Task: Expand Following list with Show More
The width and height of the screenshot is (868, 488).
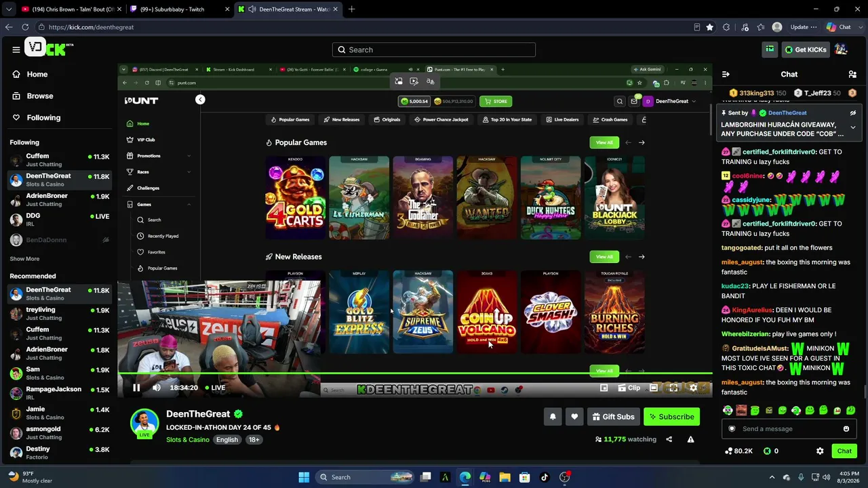Action: pos(24,259)
